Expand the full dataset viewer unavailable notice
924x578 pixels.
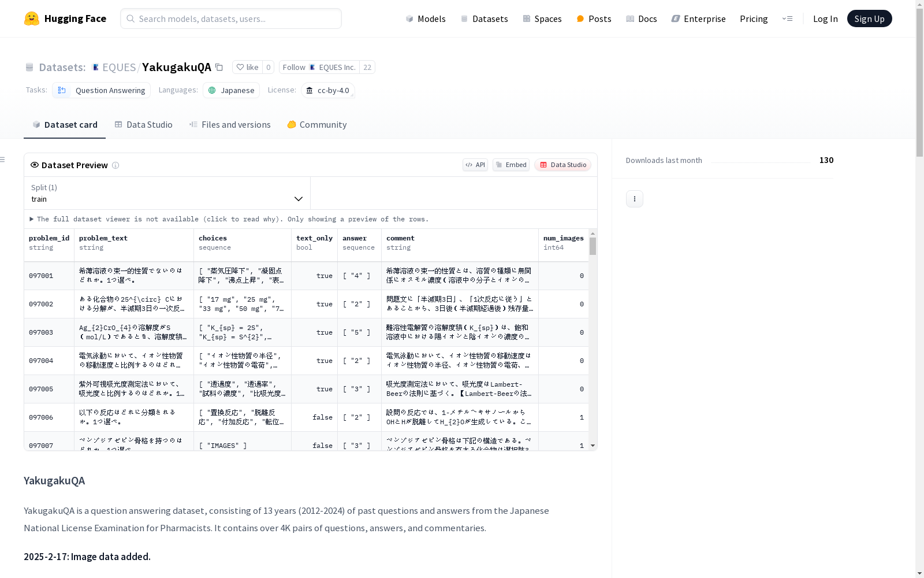click(x=229, y=219)
